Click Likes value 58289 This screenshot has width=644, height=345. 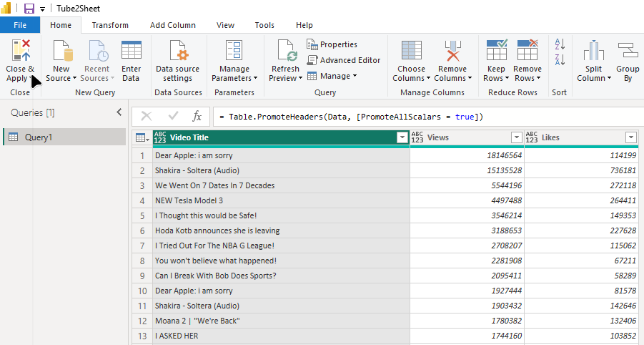coord(582,276)
